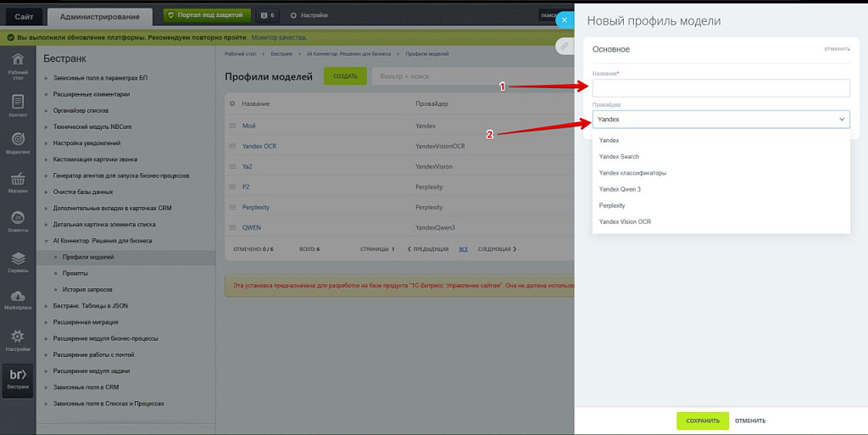Open the Магазин cart icon
Viewport: 868px width, 435px height.
click(x=18, y=182)
